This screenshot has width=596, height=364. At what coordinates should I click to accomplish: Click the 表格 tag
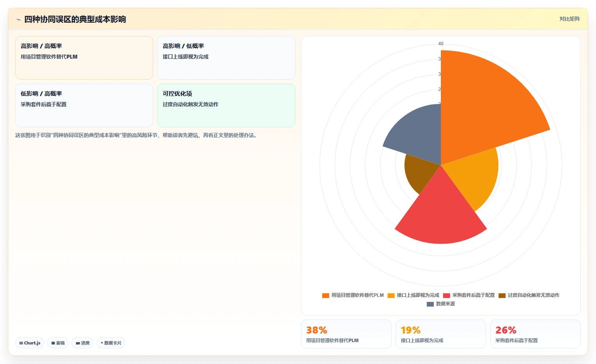point(58,343)
